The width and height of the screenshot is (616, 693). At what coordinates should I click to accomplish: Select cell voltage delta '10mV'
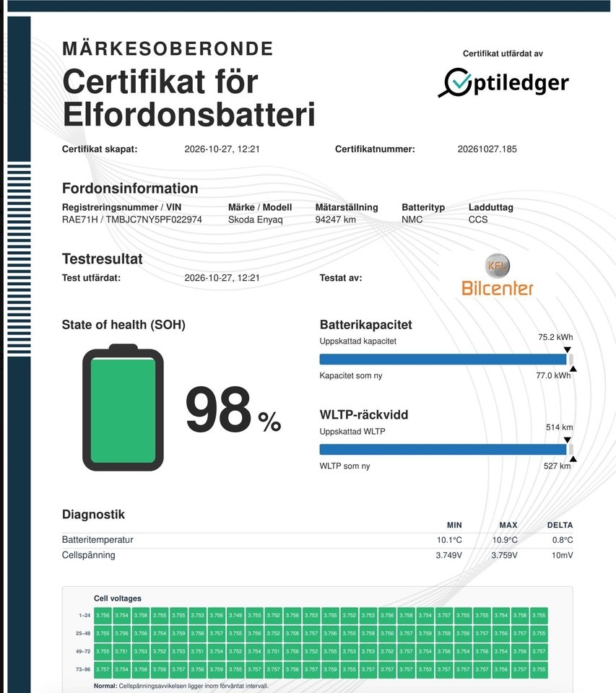coord(562,555)
